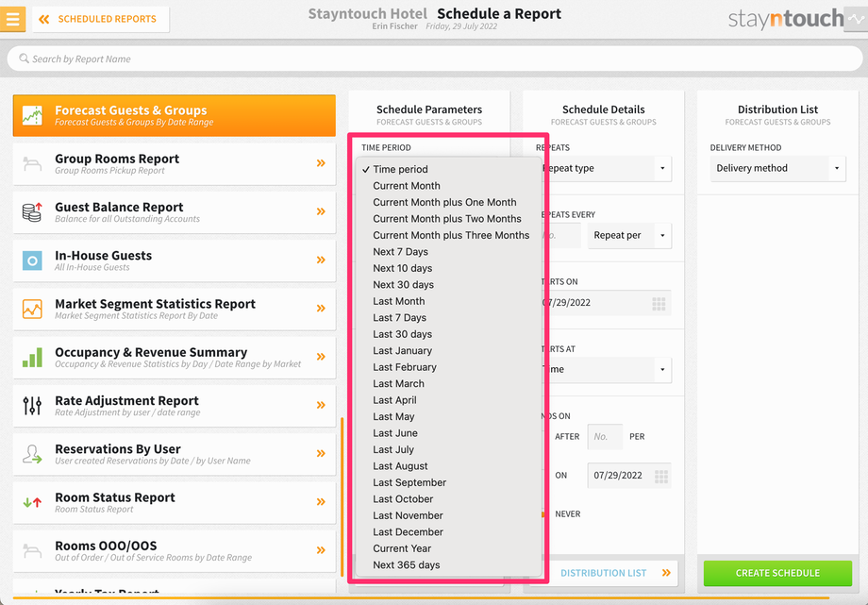The image size is (868, 605).
Task: Select the Forecast Guests & Groups report
Action: click(174, 115)
